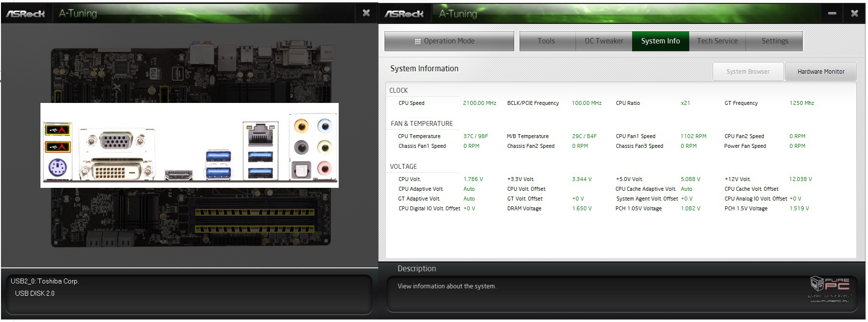Click the BCLK/PCIE Frequency value 100.00 MHz
Image resolution: width=868 pixels, height=322 pixels.
587,103
